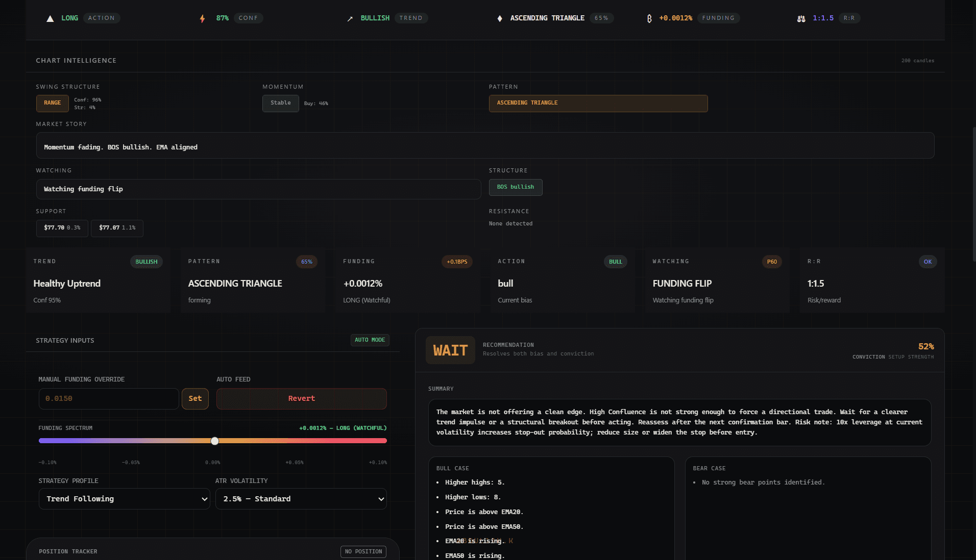Click the TREND pill next to BULLISH
Viewport: 976px width, 560px height.
pos(411,18)
